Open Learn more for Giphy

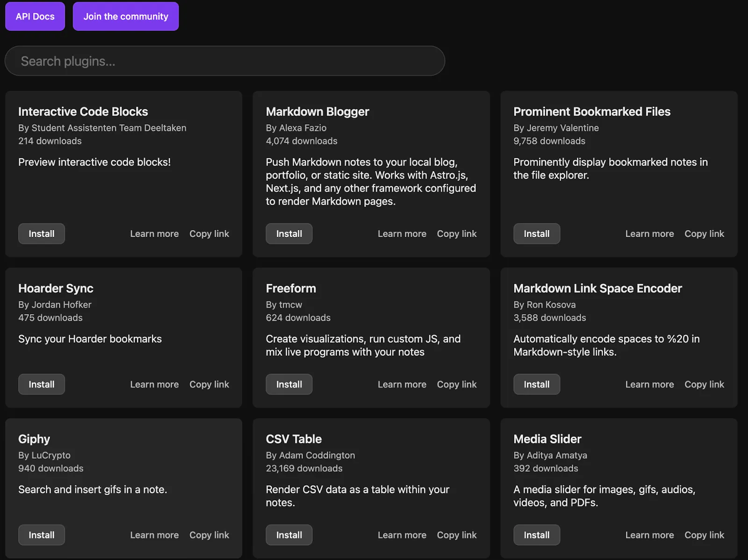coord(154,535)
